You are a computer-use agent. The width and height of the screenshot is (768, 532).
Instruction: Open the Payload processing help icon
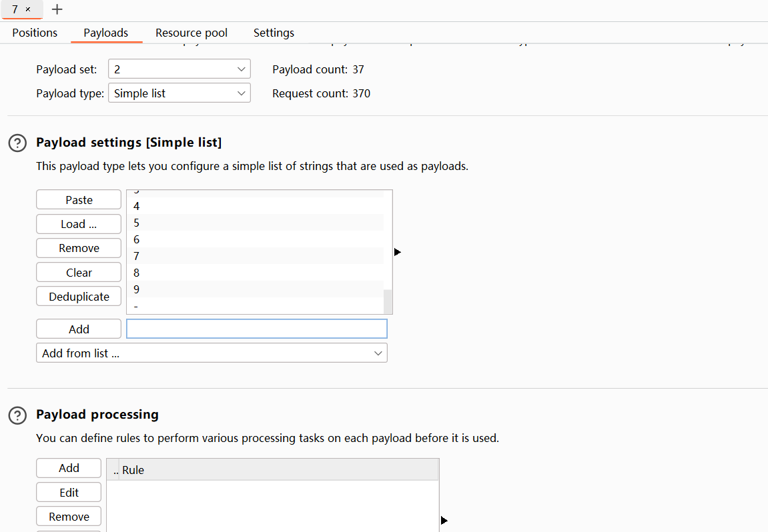point(17,415)
